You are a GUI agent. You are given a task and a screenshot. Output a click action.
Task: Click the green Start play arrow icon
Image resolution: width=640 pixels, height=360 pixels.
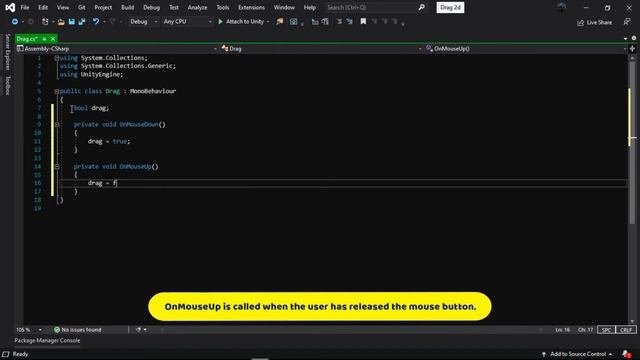tap(220, 22)
